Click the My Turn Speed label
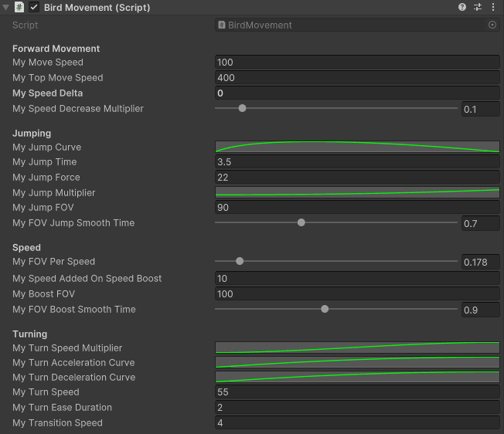This screenshot has height=434, width=504. (x=46, y=392)
